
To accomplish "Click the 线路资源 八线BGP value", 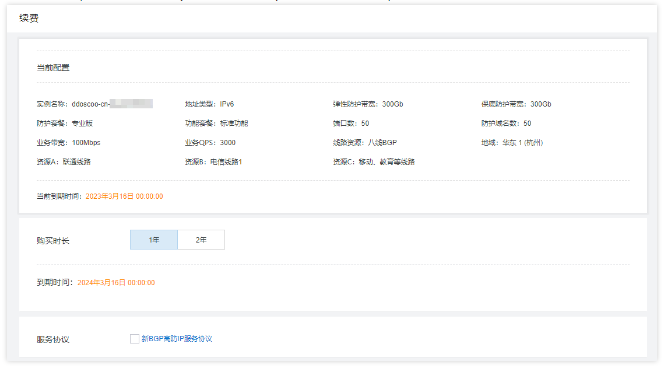I will (382, 143).
